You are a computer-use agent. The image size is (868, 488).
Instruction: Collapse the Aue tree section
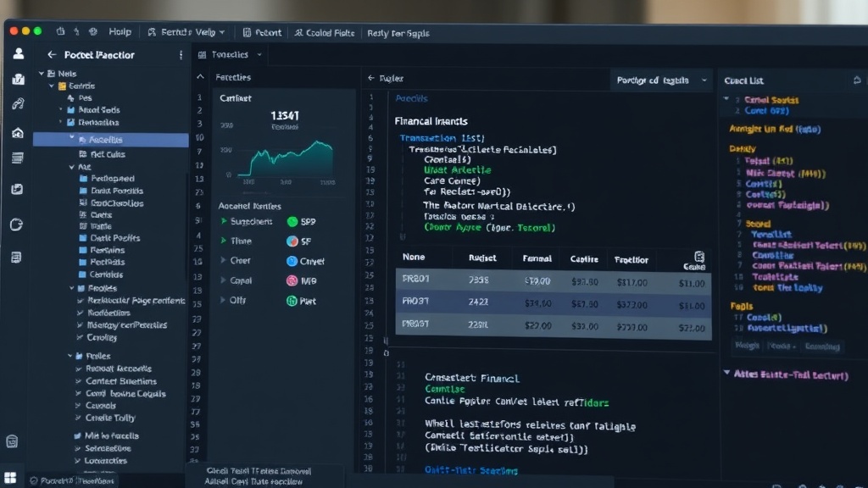(72, 167)
